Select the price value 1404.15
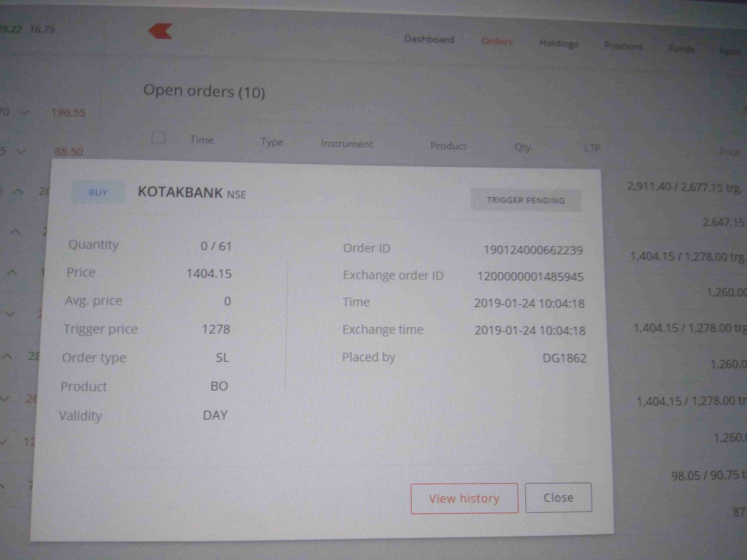The height and width of the screenshot is (560, 747). tap(209, 273)
